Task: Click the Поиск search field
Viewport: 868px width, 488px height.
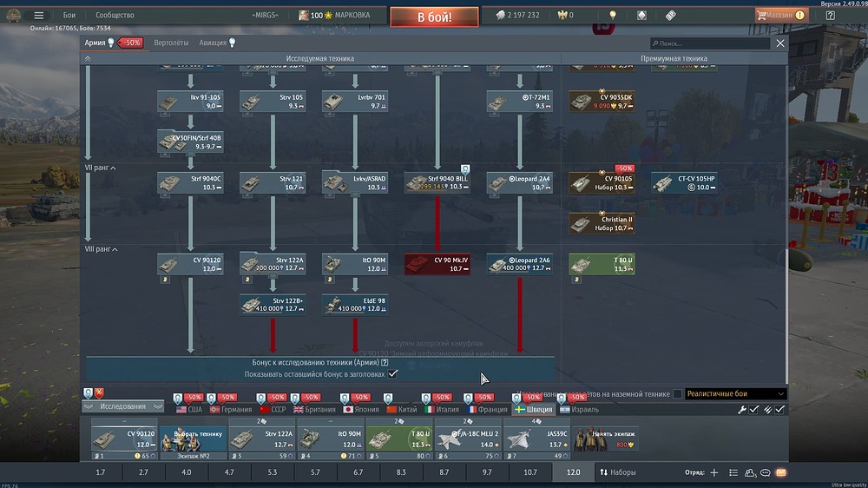Action: click(712, 43)
